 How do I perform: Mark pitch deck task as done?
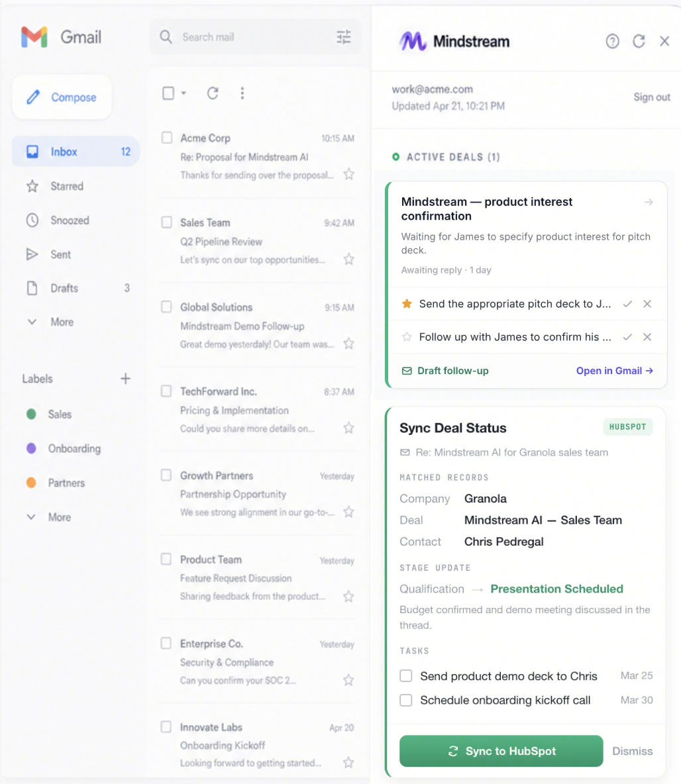(x=627, y=304)
